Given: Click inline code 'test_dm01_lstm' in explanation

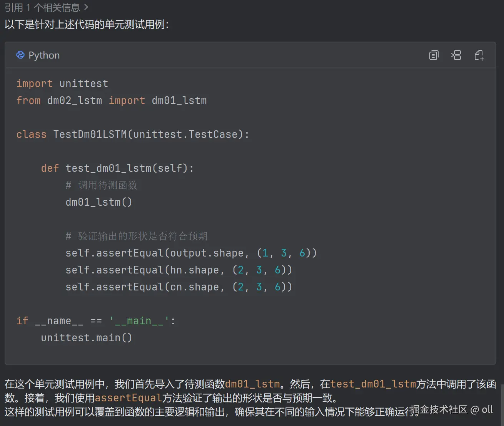Looking at the screenshot, I should tap(373, 384).
